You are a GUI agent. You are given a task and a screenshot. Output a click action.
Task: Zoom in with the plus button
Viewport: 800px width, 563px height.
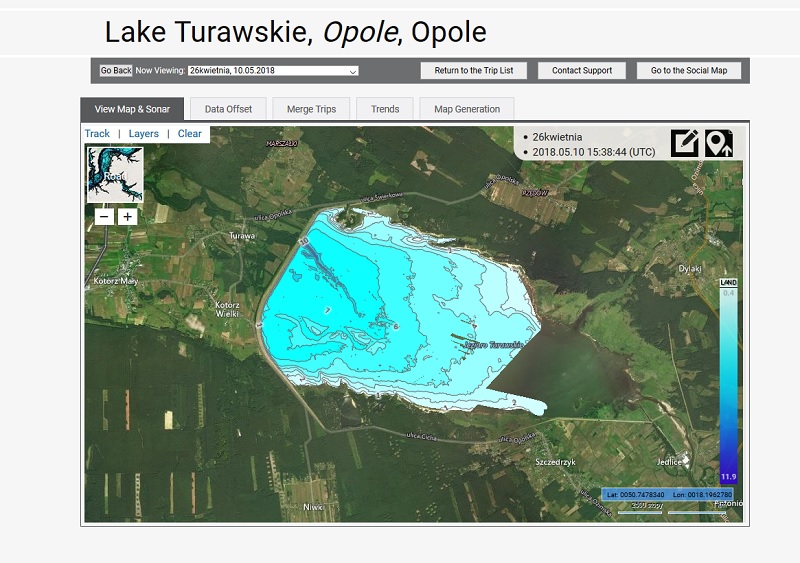point(127,216)
